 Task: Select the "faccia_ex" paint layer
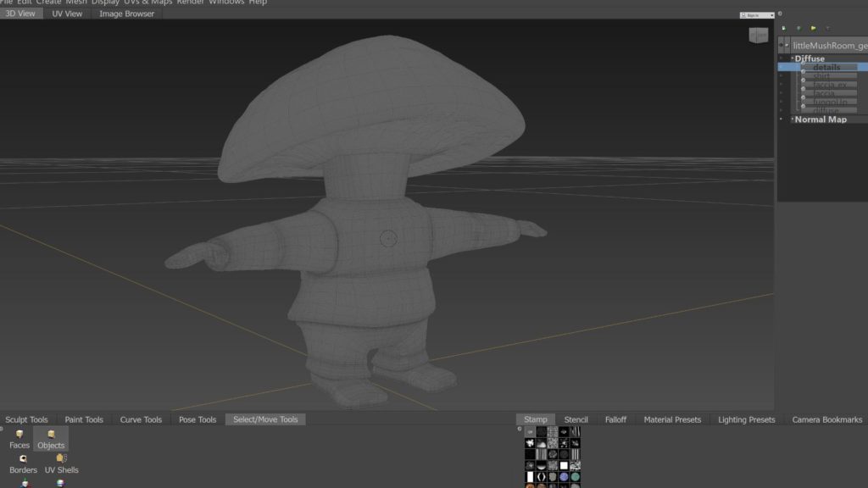pos(830,84)
